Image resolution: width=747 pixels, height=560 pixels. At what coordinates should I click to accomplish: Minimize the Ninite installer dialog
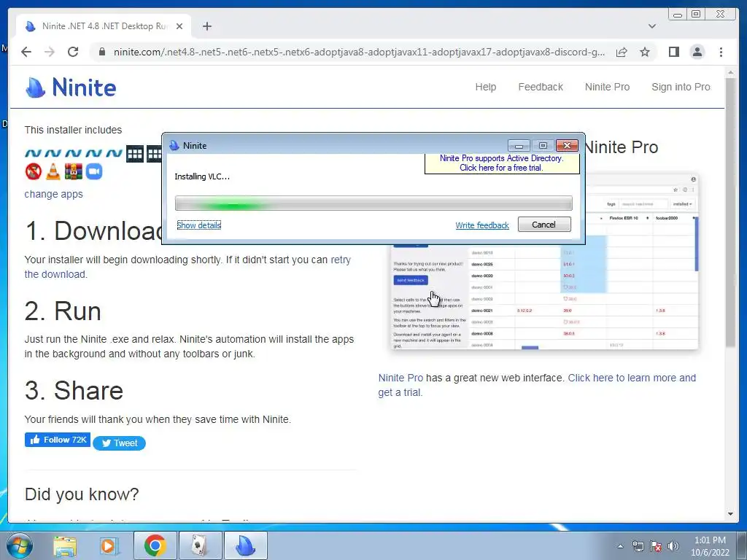[519, 145]
